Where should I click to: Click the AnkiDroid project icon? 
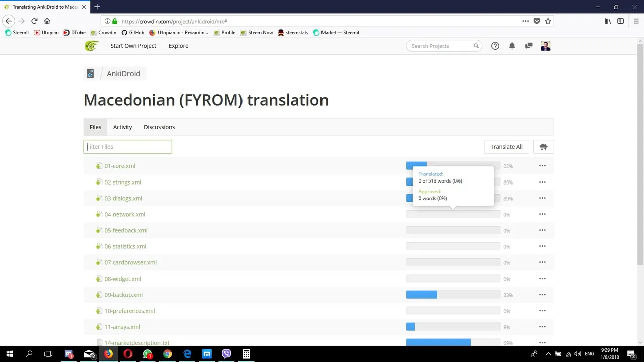click(x=90, y=74)
